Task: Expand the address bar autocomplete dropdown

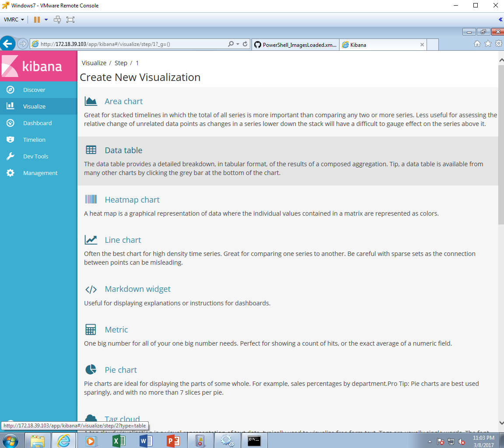Action: (x=238, y=44)
